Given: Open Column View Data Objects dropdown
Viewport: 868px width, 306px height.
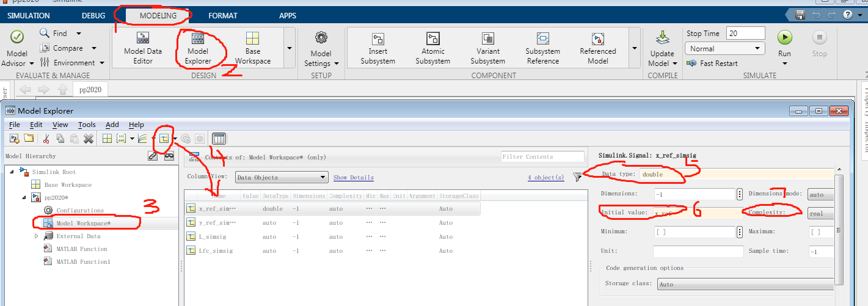Looking at the screenshot, I should [282, 177].
